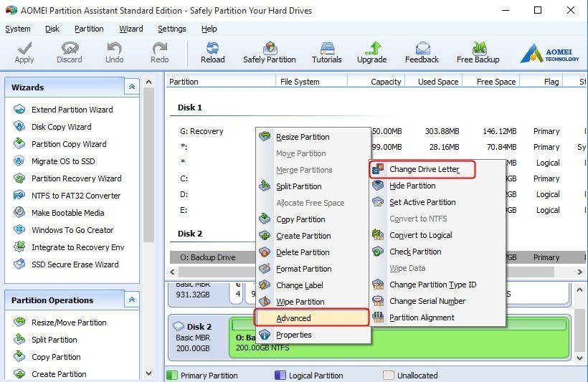588x382 pixels.
Task: Click the Apply checkmark toolbar icon
Action: pyautogui.click(x=24, y=48)
